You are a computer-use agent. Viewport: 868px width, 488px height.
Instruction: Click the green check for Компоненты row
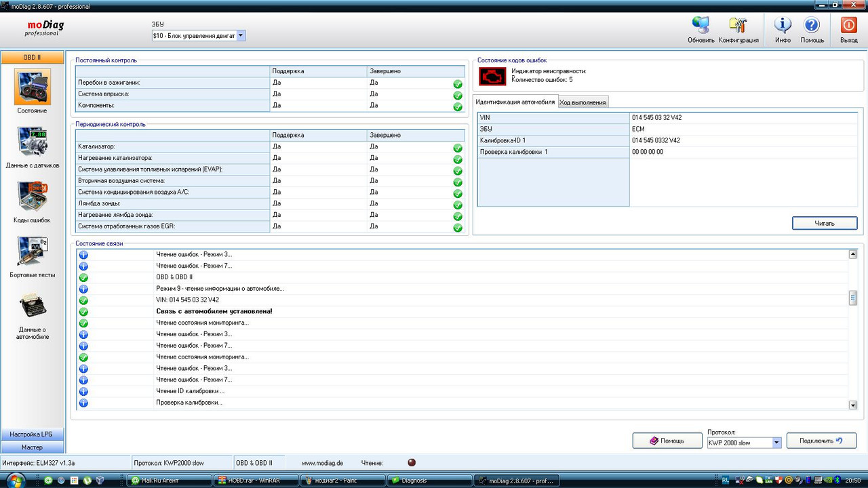458,106
